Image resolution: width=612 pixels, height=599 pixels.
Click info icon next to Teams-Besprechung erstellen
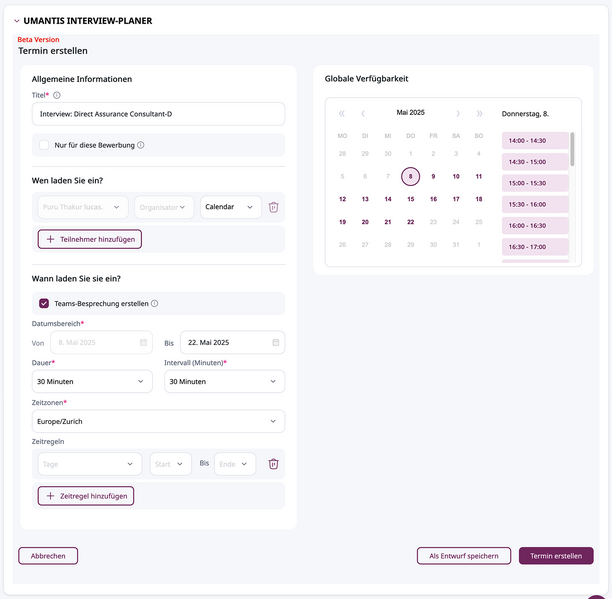pyautogui.click(x=155, y=304)
